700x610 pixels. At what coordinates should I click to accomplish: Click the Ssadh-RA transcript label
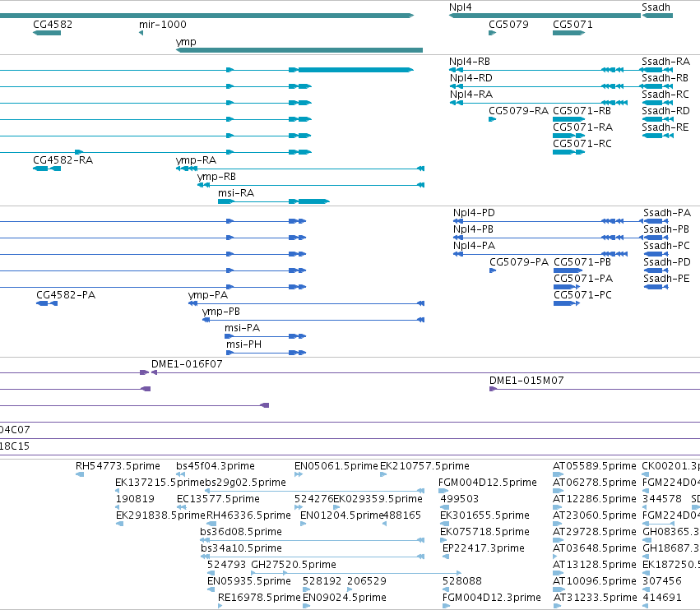coord(665,62)
